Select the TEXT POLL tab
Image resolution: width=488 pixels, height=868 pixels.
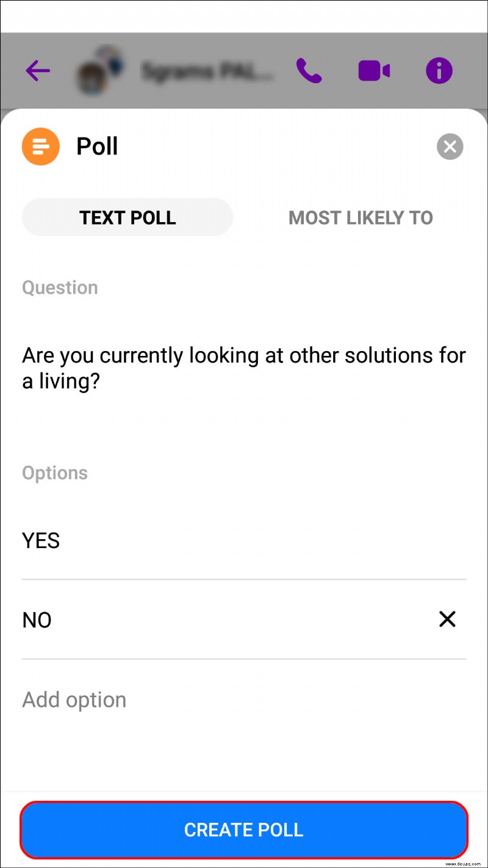click(127, 217)
